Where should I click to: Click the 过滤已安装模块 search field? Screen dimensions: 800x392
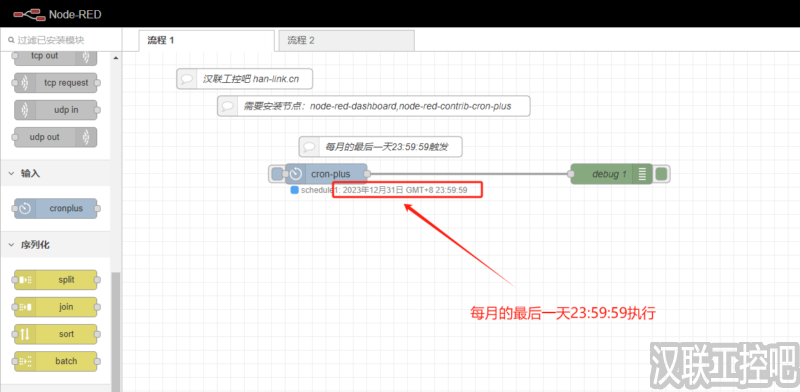click(x=61, y=40)
